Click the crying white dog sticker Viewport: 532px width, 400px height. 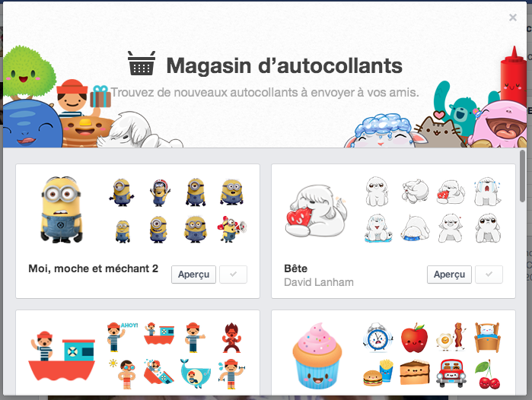pyautogui.click(x=487, y=191)
